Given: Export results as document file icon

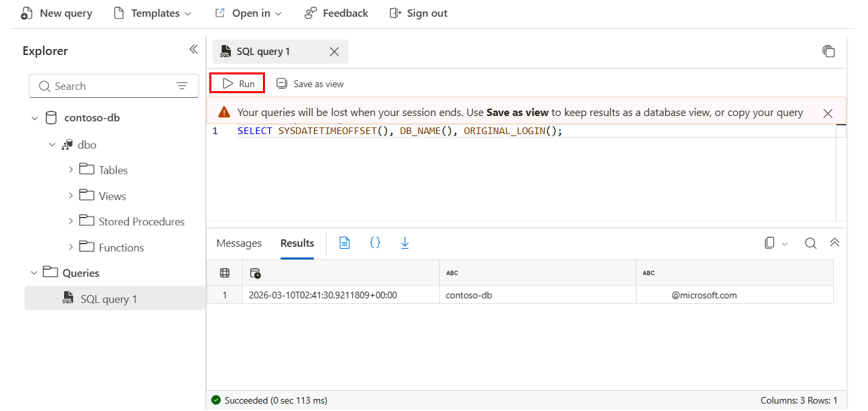Looking at the screenshot, I should tap(345, 243).
